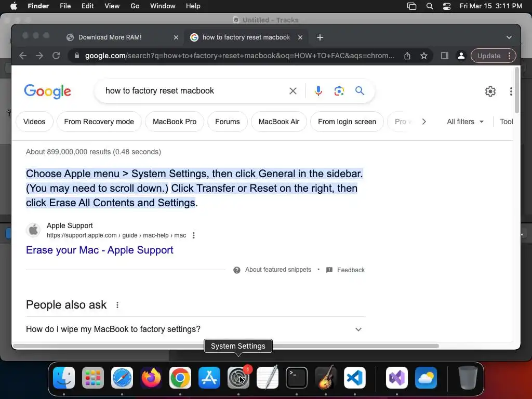Start voice search with microphone icon
Image resolution: width=532 pixels, height=399 pixels.
[x=318, y=91]
